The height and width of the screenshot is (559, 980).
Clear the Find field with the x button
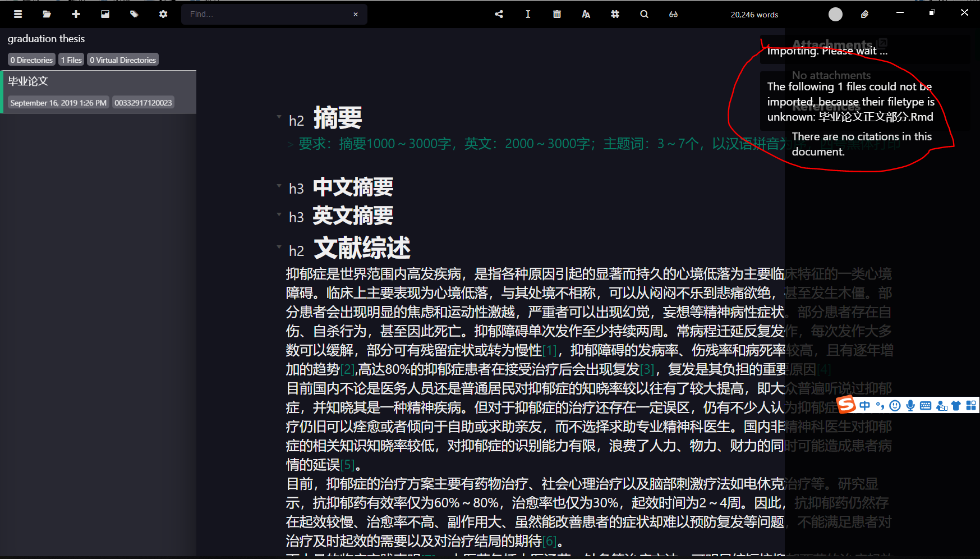click(x=356, y=15)
